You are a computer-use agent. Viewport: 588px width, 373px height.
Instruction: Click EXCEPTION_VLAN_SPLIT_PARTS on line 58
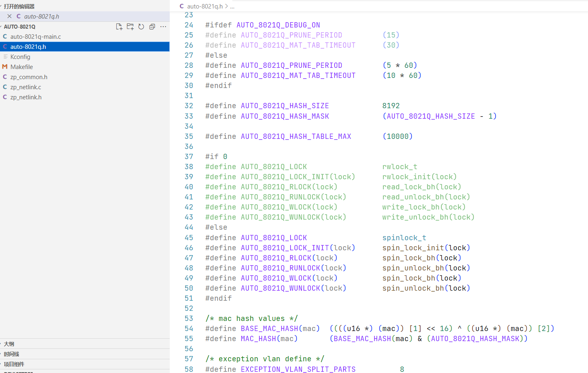coord(298,369)
